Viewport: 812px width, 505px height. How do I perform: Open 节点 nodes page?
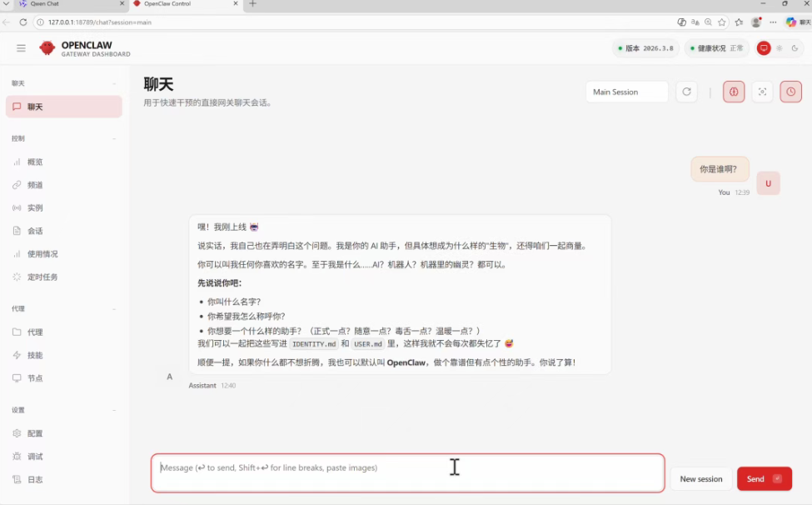[63, 378]
